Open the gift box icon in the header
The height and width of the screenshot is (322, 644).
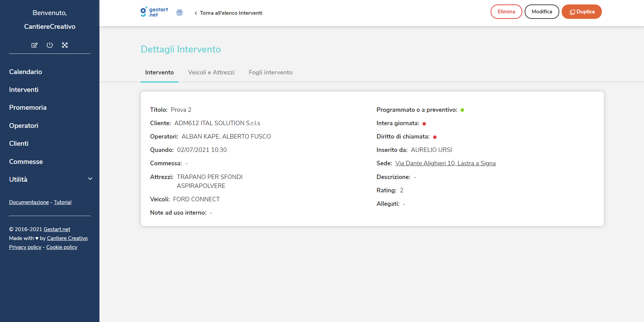point(179,13)
